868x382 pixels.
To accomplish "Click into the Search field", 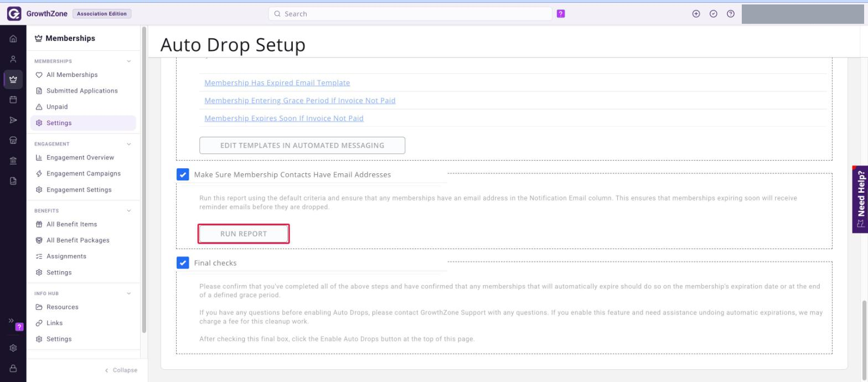I will click(410, 14).
